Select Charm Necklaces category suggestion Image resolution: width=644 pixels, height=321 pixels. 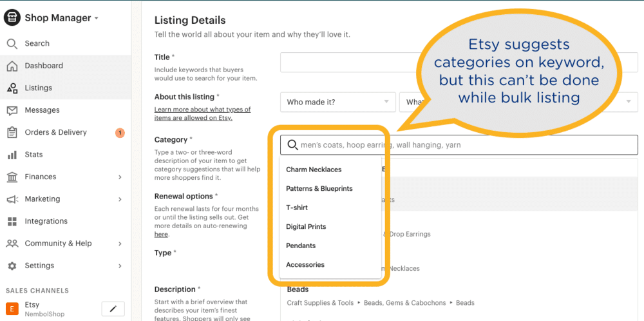pos(314,170)
